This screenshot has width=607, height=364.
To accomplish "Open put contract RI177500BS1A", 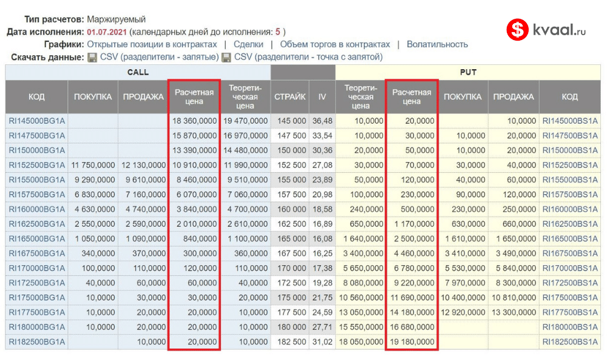I will click(x=570, y=312).
